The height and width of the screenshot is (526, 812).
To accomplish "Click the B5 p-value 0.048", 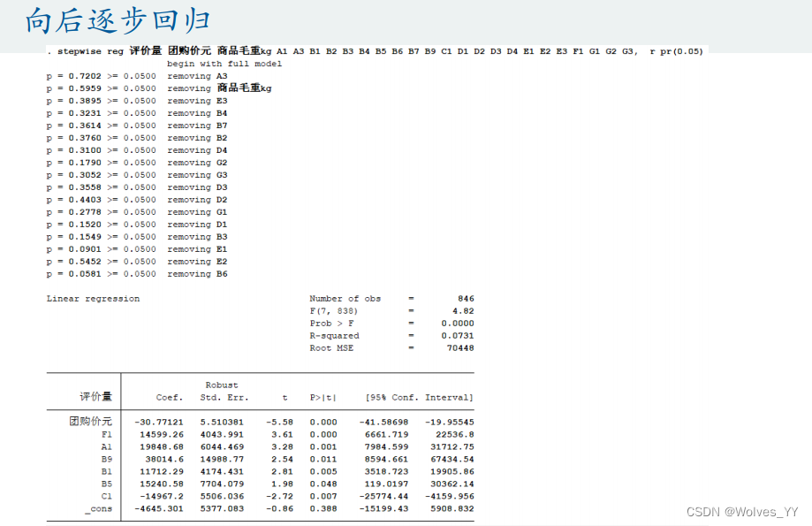I will (x=323, y=484).
